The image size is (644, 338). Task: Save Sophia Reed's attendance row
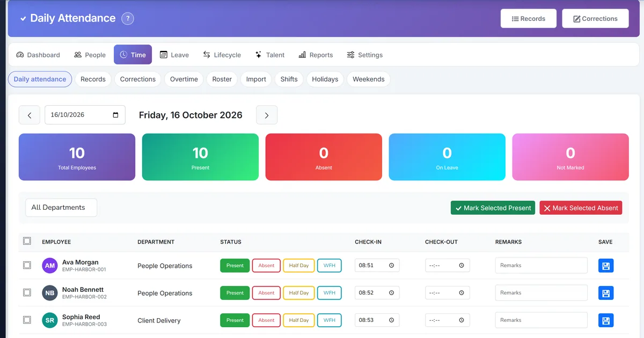point(606,320)
